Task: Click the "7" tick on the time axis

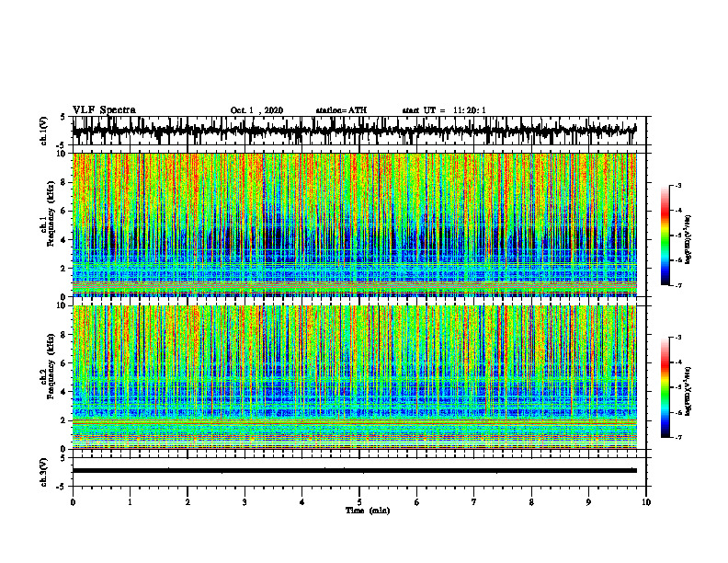Action: [474, 502]
